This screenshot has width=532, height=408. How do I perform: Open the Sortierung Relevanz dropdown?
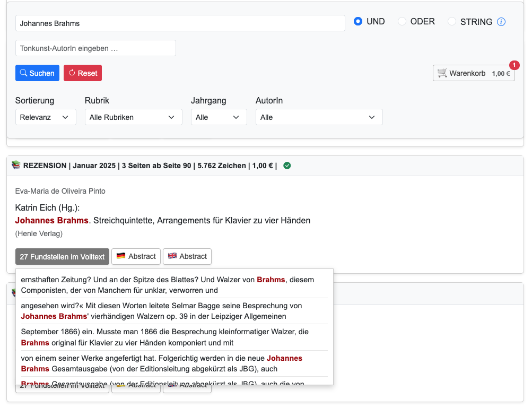click(x=46, y=117)
